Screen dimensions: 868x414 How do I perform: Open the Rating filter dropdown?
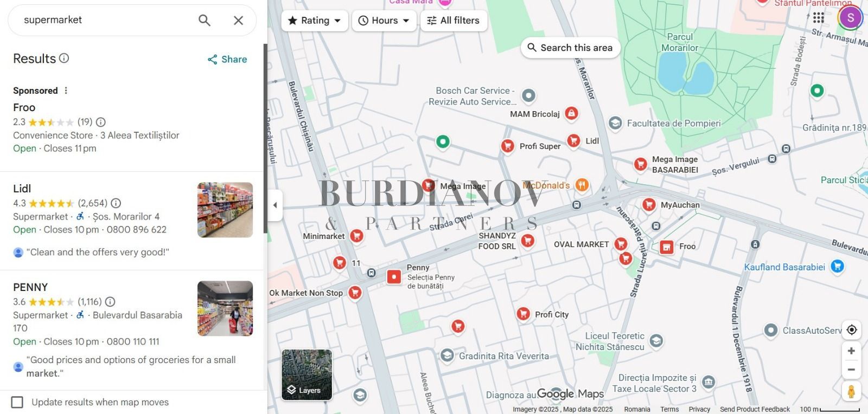coord(315,21)
